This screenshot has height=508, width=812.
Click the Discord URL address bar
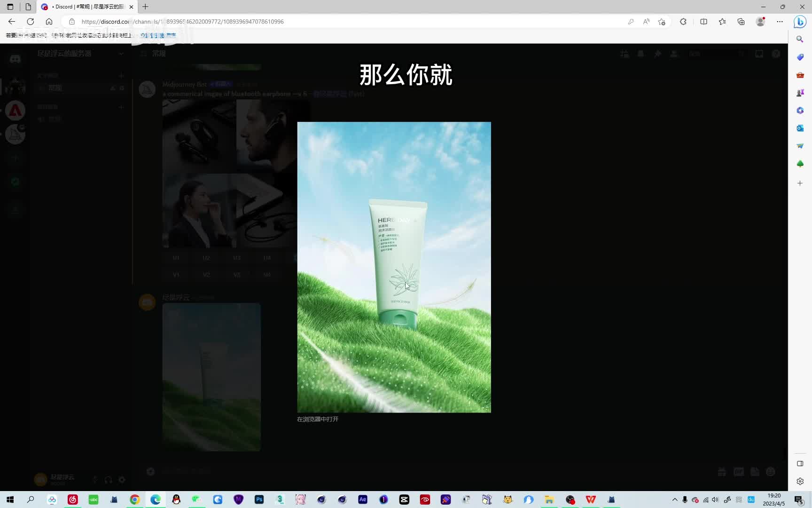tap(329, 22)
